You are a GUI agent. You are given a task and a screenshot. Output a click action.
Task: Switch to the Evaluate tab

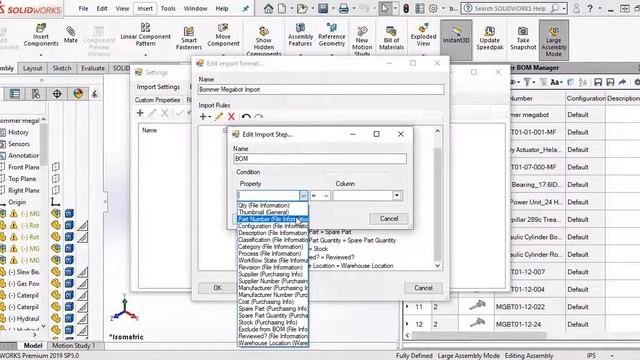click(93, 68)
